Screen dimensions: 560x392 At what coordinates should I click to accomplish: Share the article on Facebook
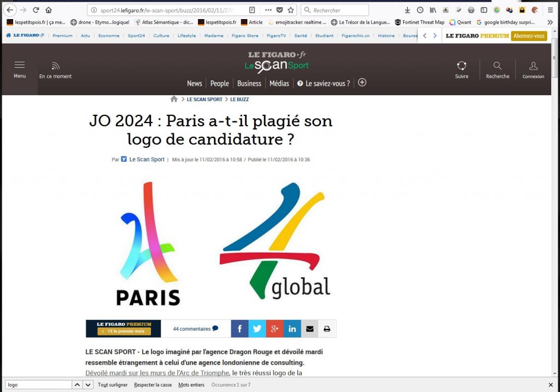tap(240, 329)
